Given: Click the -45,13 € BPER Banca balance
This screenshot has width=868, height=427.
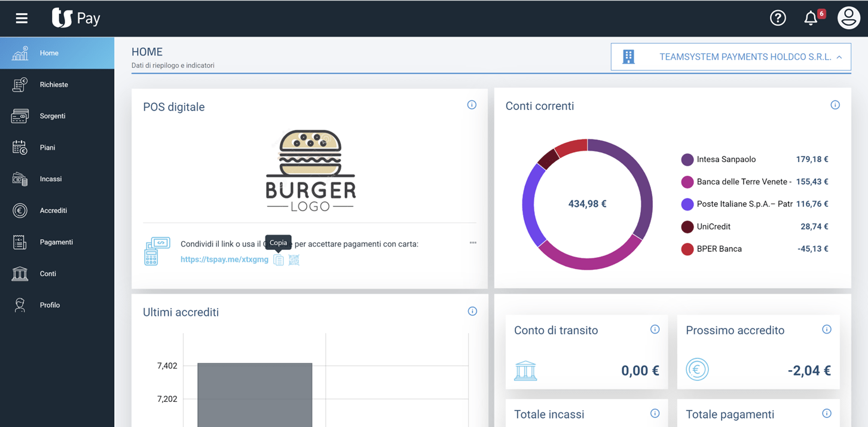Looking at the screenshot, I should pos(813,249).
